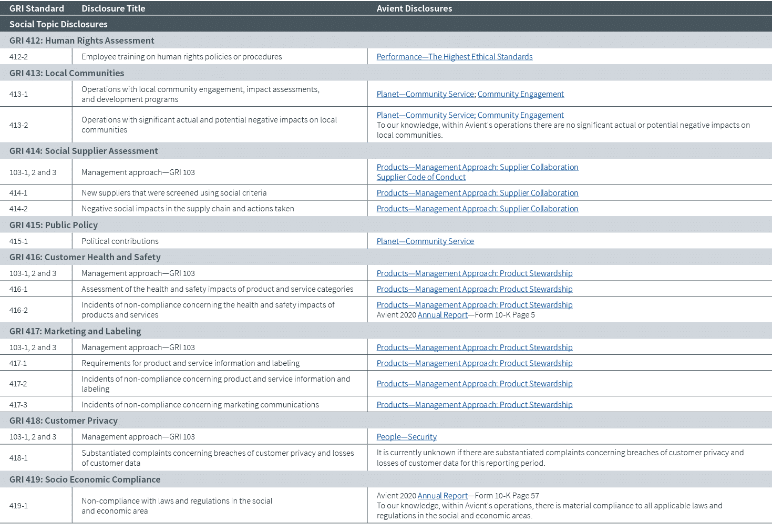Open the Supplier Code of Conduct link
The image size is (772, 532).
421,177
